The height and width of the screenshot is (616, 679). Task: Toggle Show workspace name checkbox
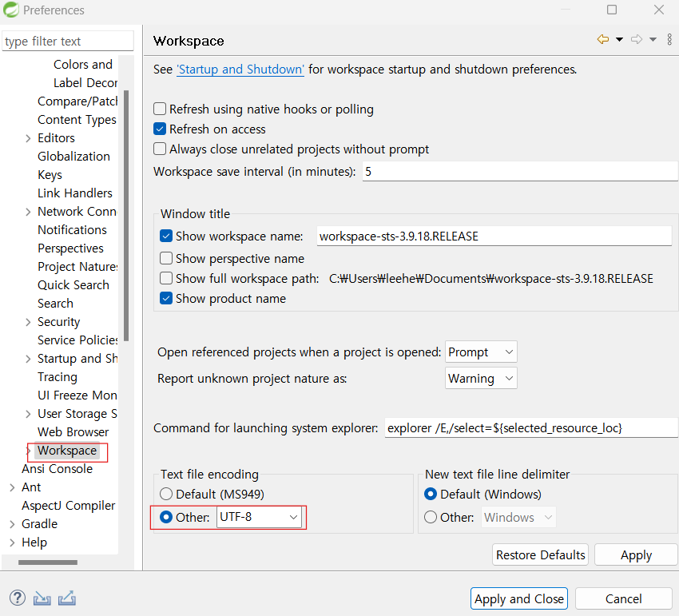pos(166,236)
